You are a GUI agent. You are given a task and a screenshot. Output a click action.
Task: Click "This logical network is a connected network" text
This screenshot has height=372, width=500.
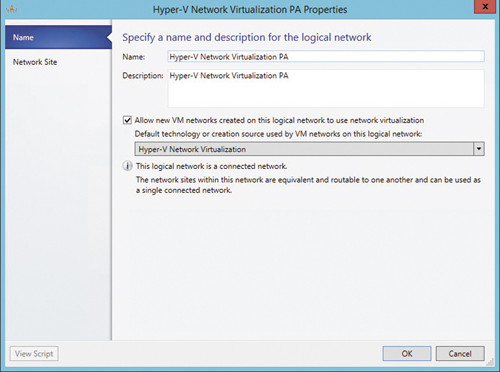(211, 166)
